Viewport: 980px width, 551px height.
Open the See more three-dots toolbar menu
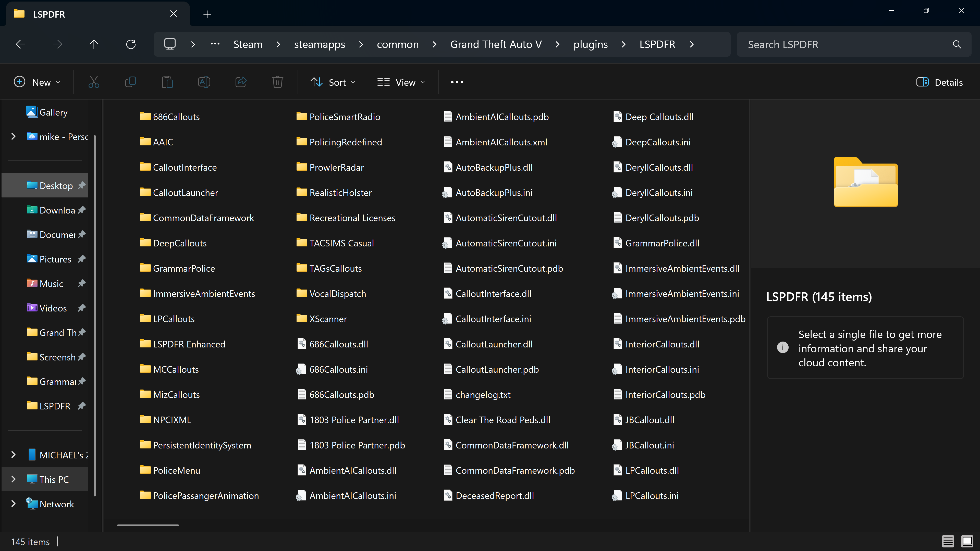click(x=457, y=82)
